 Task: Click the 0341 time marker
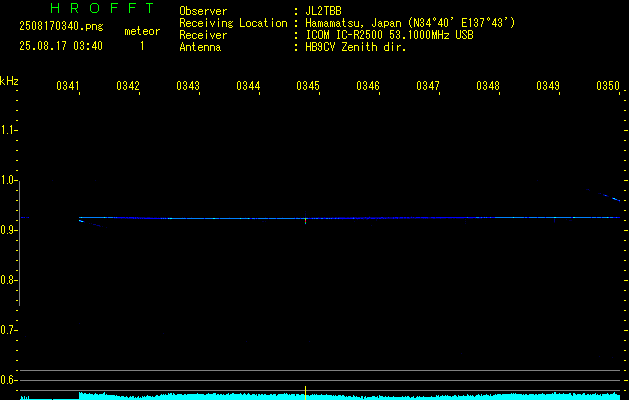[67, 86]
